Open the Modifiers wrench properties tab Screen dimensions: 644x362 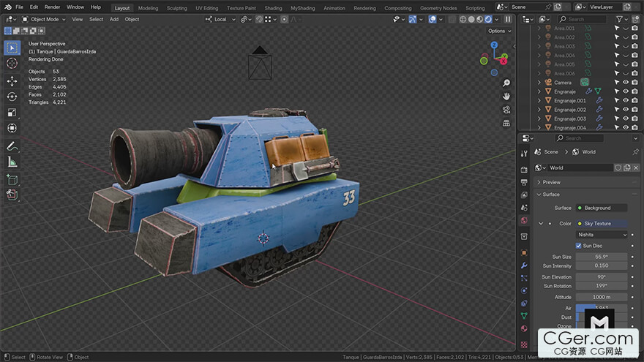click(x=524, y=265)
